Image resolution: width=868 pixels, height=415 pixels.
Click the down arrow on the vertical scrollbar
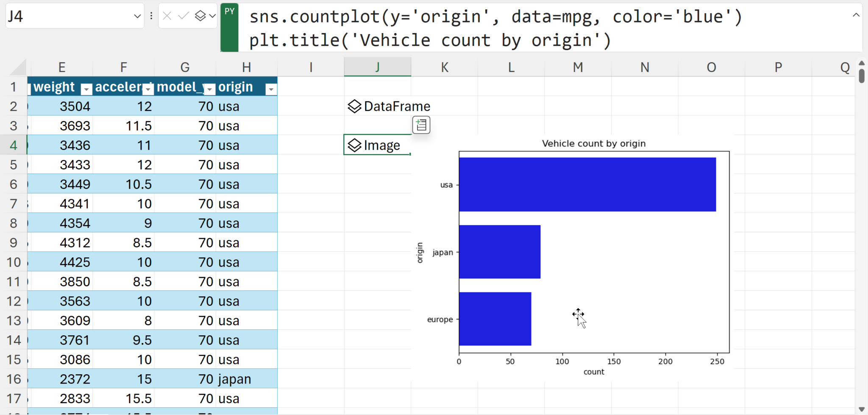(x=862, y=409)
